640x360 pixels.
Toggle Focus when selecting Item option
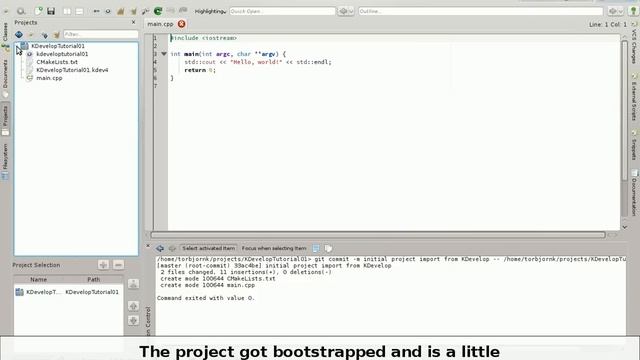tap(274, 248)
